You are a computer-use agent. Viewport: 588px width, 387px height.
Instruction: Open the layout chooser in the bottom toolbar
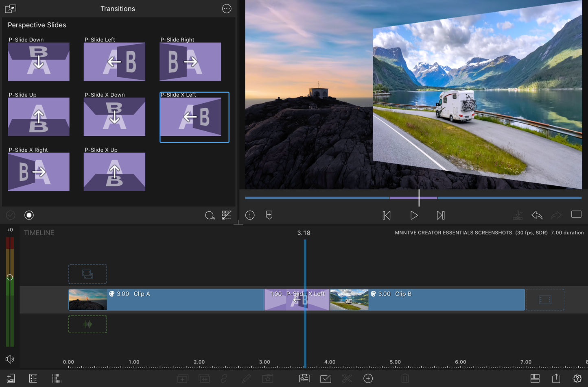coord(535,378)
